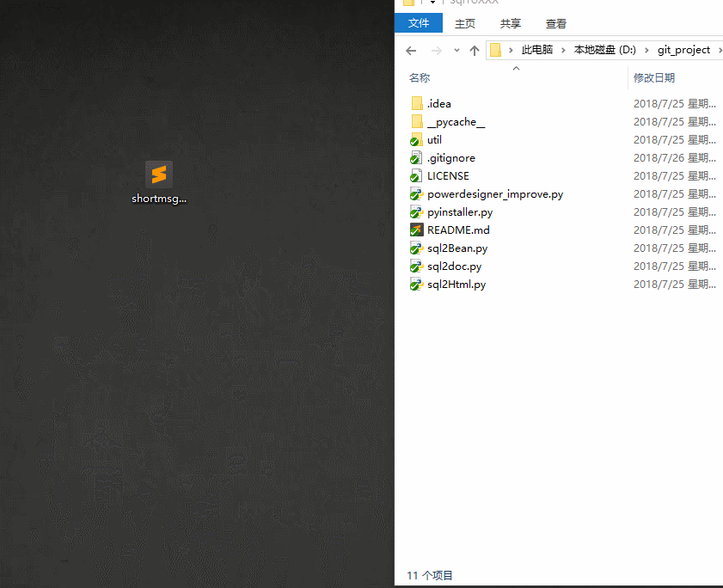Select the __pycache__ folder name
723x588 pixels.
[x=456, y=122]
